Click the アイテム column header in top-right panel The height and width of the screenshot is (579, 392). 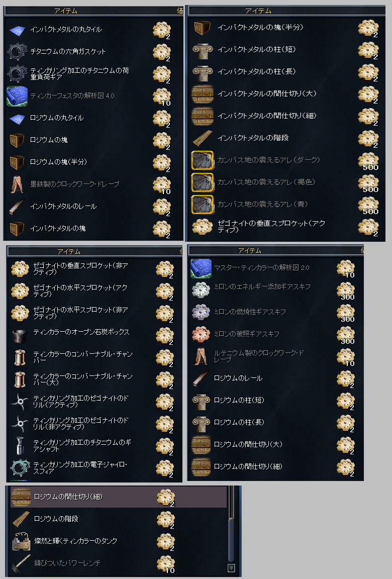click(258, 11)
